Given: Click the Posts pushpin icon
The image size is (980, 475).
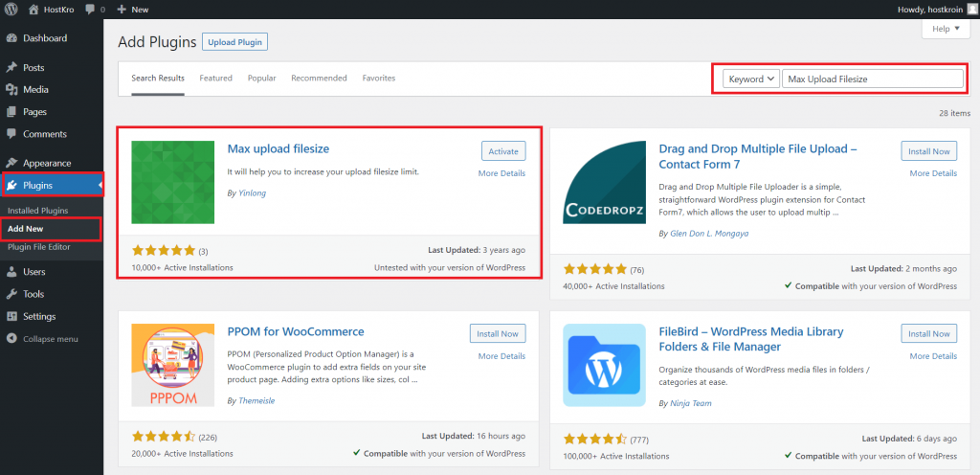Looking at the screenshot, I should (x=11, y=67).
